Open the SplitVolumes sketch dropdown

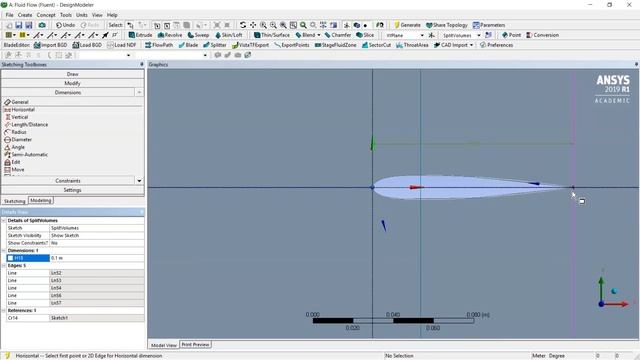click(x=479, y=36)
